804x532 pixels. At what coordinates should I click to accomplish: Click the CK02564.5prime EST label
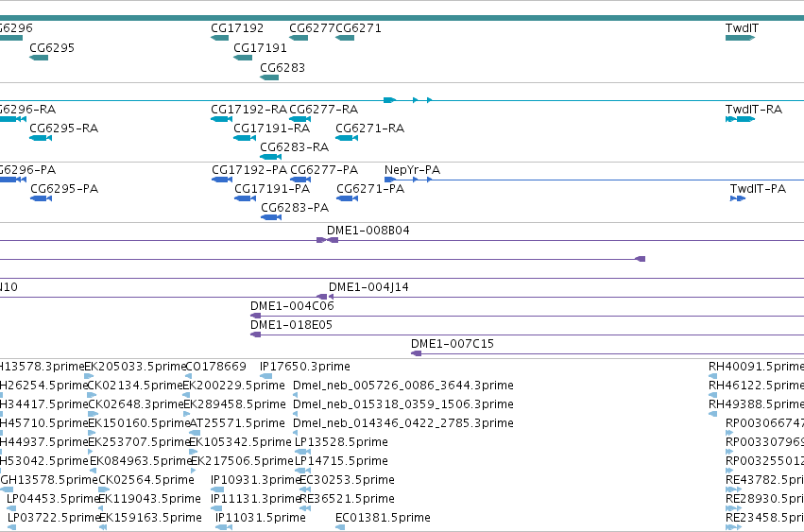point(146,480)
